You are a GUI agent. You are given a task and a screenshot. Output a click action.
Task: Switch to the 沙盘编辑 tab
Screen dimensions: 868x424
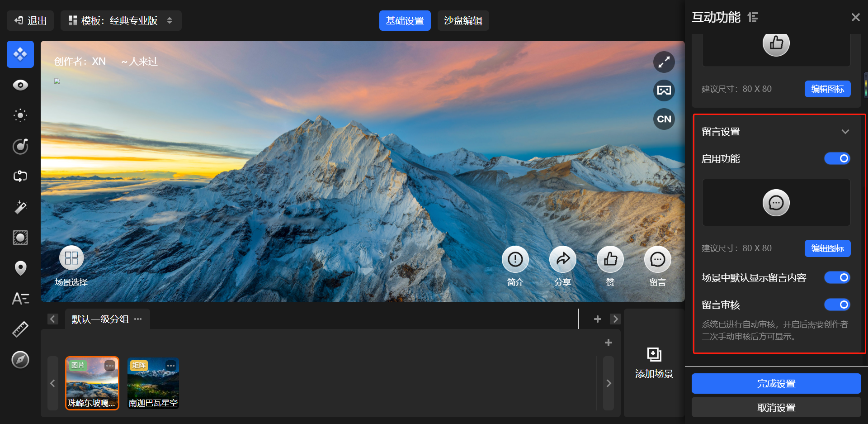coord(463,21)
